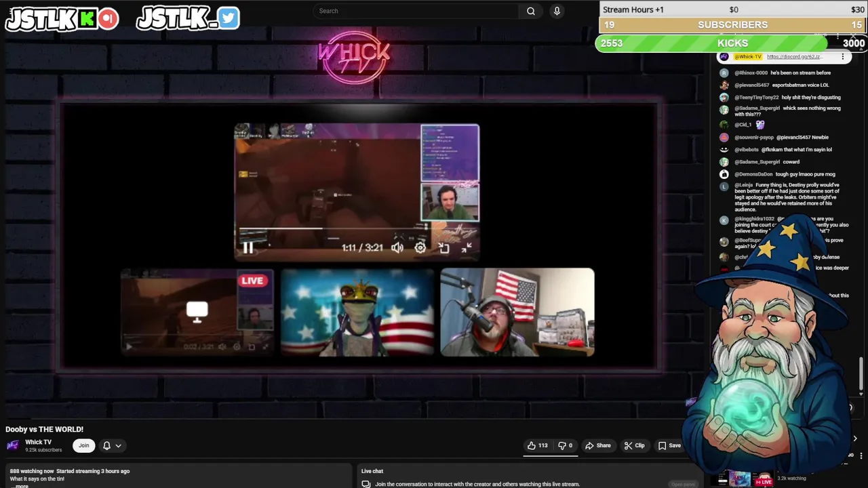
Task: Click @Rhinox-0000 chat username
Action: [x=751, y=73]
